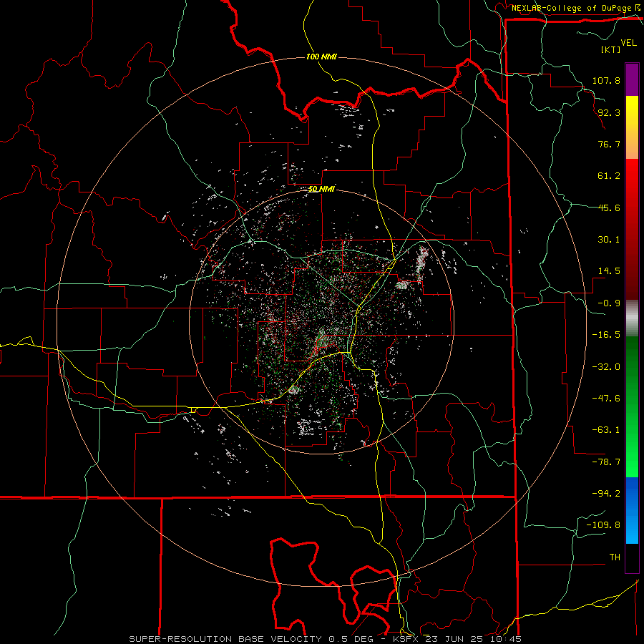
Task: Click the 14.5 value on velocity scale
Action: click(x=609, y=271)
